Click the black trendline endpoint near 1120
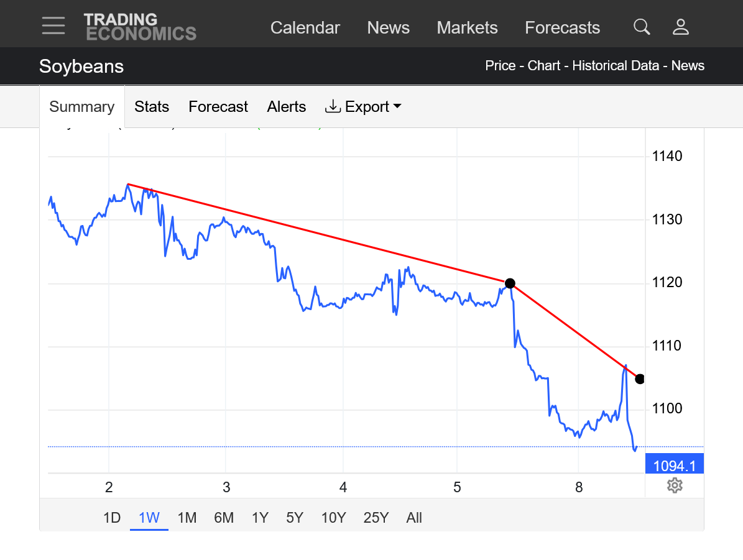743x560 pixels. 510,283
